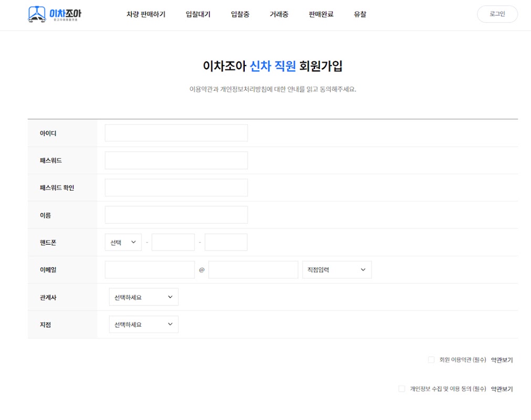Viewport: 531px width, 420px height.
Task: Click the 이차조아 신차 직원 회원가입 heading
Action: (273, 66)
